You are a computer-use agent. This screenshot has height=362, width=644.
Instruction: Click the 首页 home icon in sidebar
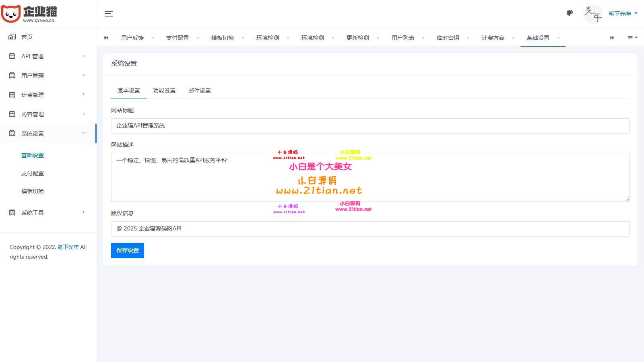pyautogui.click(x=12, y=37)
